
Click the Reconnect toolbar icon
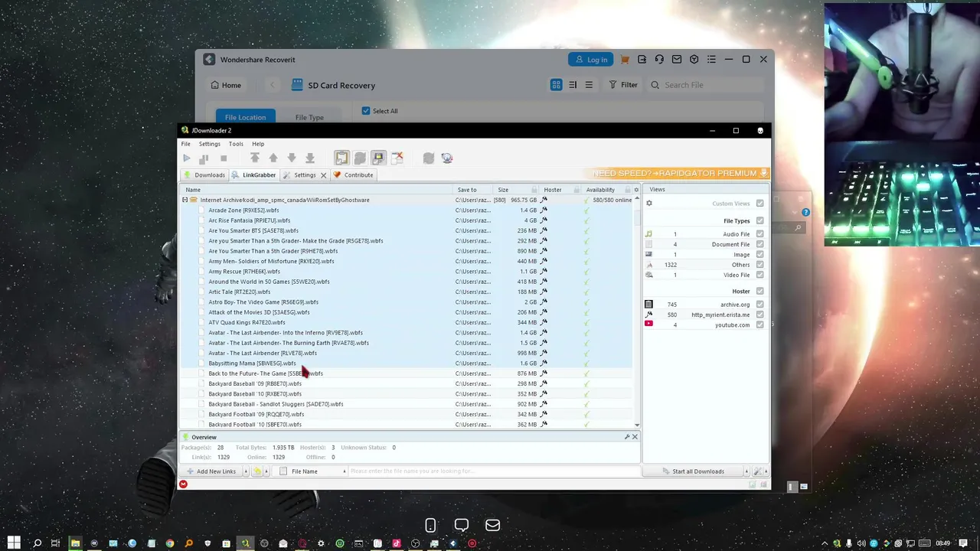pyautogui.click(x=429, y=158)
